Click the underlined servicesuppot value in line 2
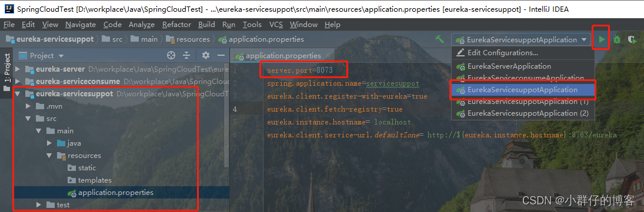 [x=392, y=83]
